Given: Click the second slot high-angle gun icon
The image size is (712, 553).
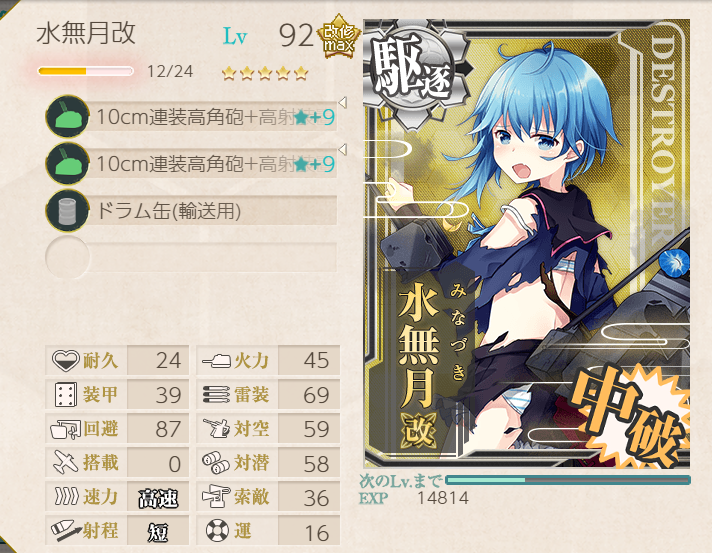Looking at the screenshot, I should coord(67,163).
